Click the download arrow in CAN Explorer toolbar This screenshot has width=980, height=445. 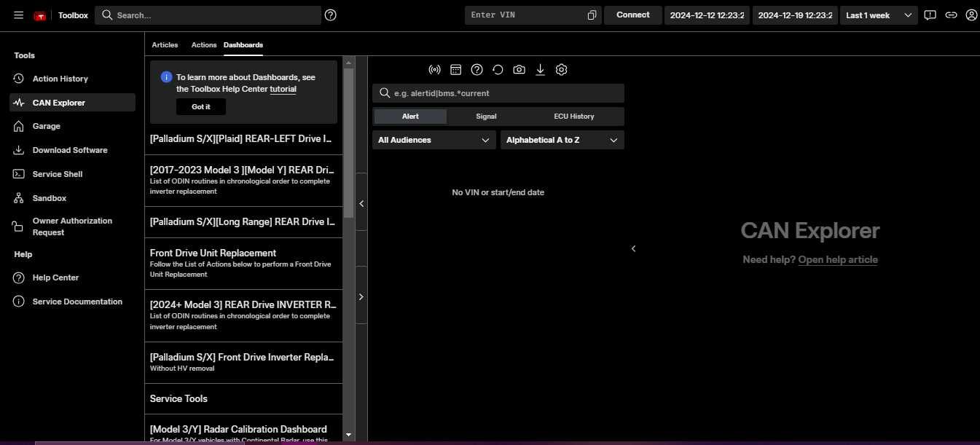click(x=540, y=70)
